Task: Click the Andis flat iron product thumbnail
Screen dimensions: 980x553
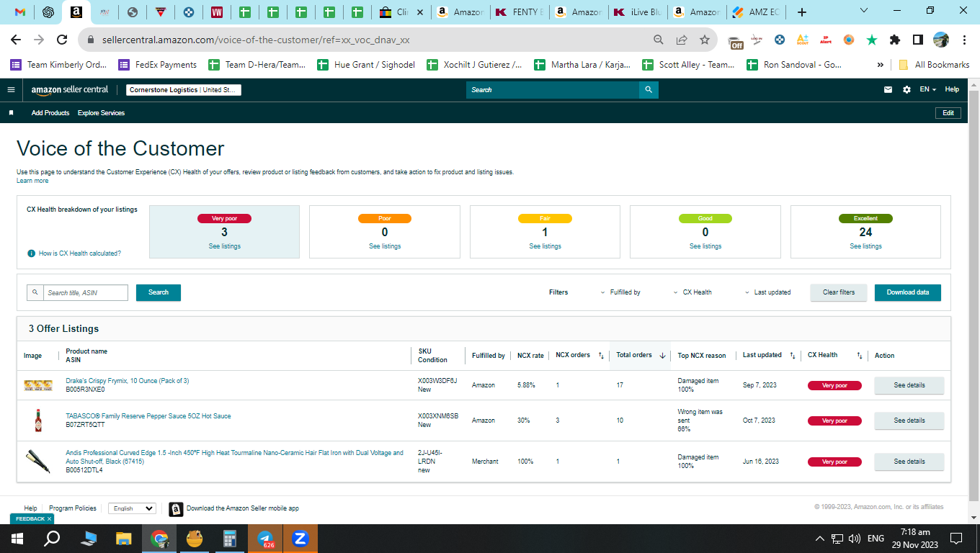Action: pyautogui.click(x=38, y=462)
